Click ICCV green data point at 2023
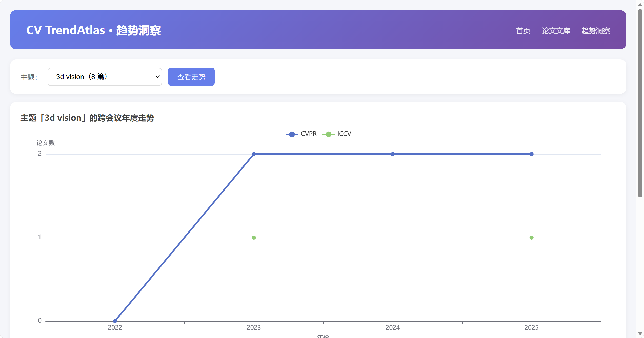 pyautogui.click(x=254, y=238)
